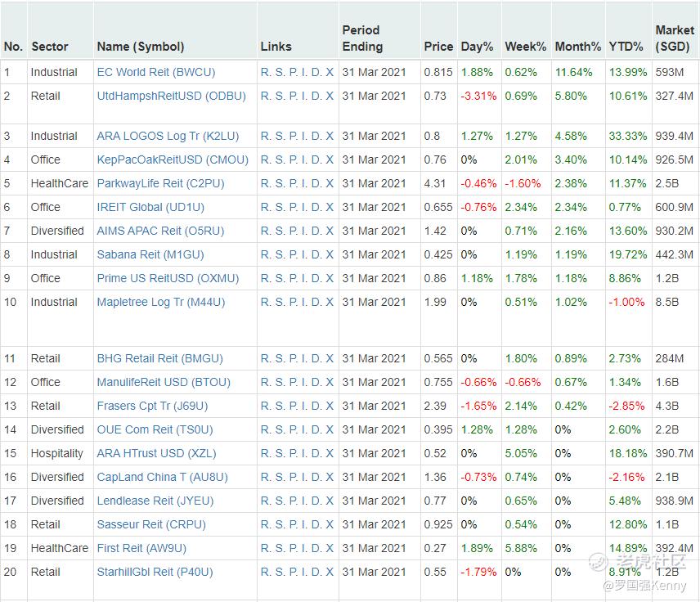The height and width of the screenshot is (602, 700).
Task: Open Sabana Reit (M1GU) link
Action: [150, 254]
